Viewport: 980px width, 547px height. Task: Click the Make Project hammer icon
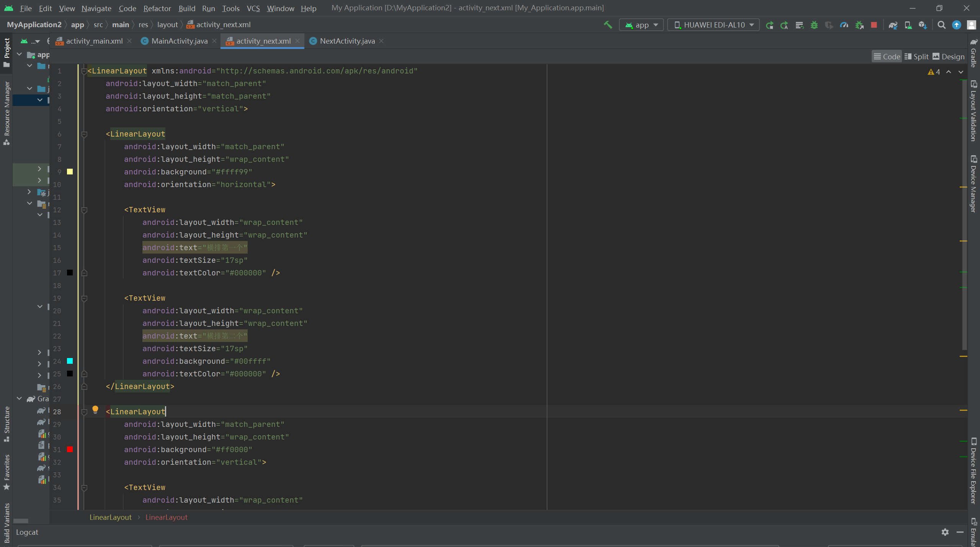pos(608,25)
